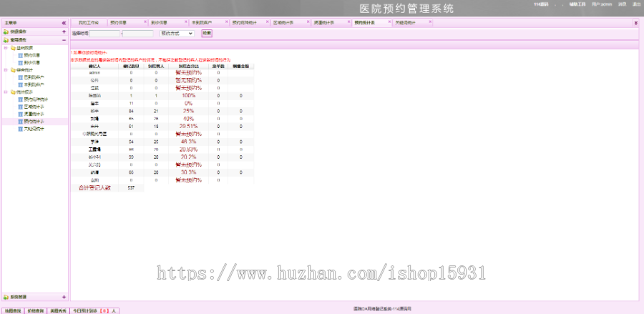The image size is (644, 314).
Task: Click the 检索 search button
Action: click(x=207, y=33)
